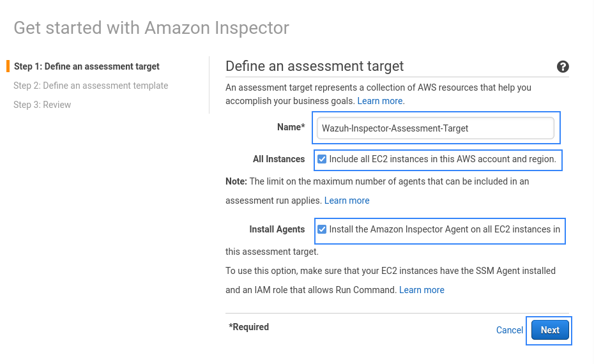Open Learn more link after business goals
The height and width of the screenshot is (364, 594).
point(380,101)
